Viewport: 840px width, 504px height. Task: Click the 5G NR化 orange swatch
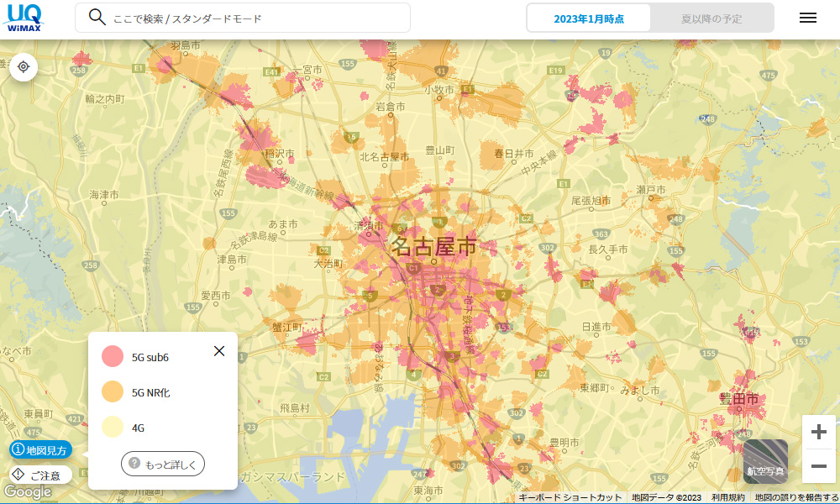[x=113, y=391]
